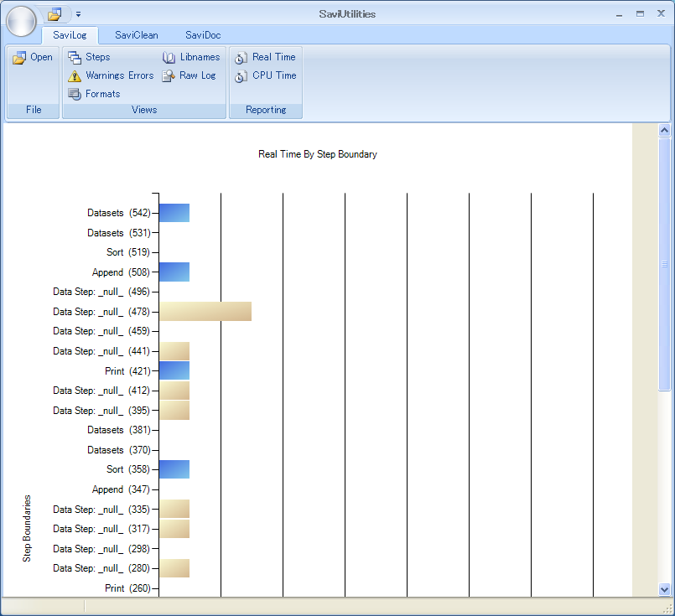Click the 'Sort (519)' axis label

coord(128,252)
